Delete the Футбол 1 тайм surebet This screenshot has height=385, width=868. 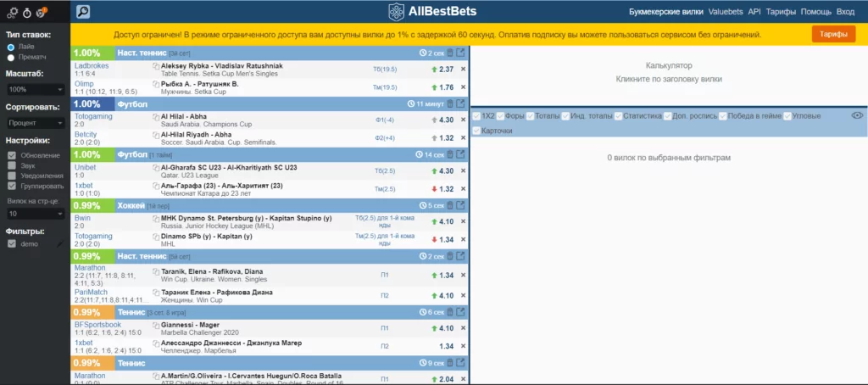pos(449,155)
